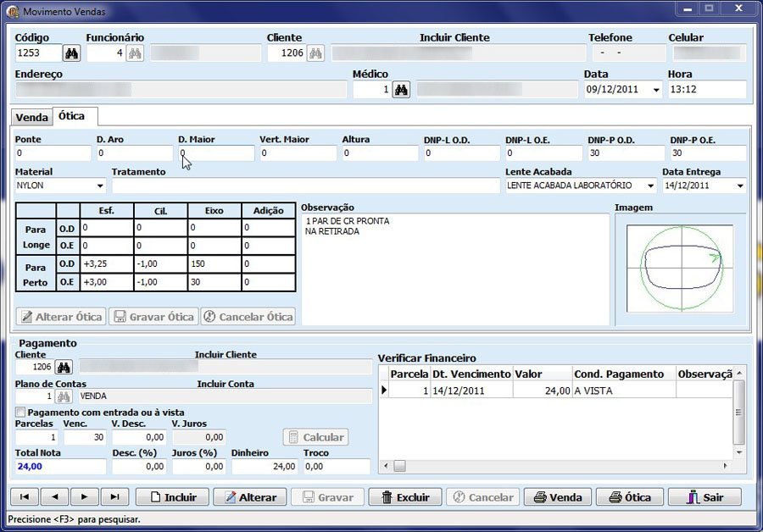Click the DNP-P O.D. input field
This screenshot has width=763, height=532.
pos(627,153)
